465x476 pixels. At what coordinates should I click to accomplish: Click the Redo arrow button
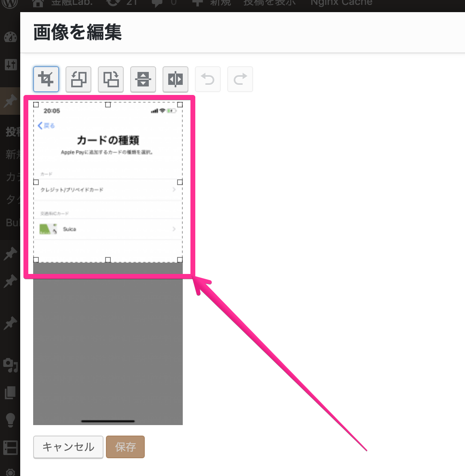pyautogui.click(x=240, y=79)
